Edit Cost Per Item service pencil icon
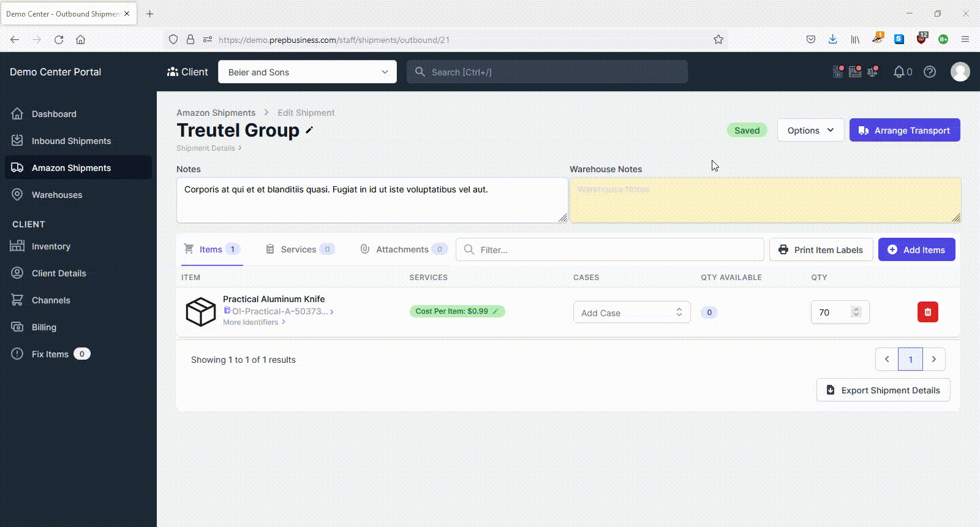This screenshot has height=527, width=980. (496, 311)
